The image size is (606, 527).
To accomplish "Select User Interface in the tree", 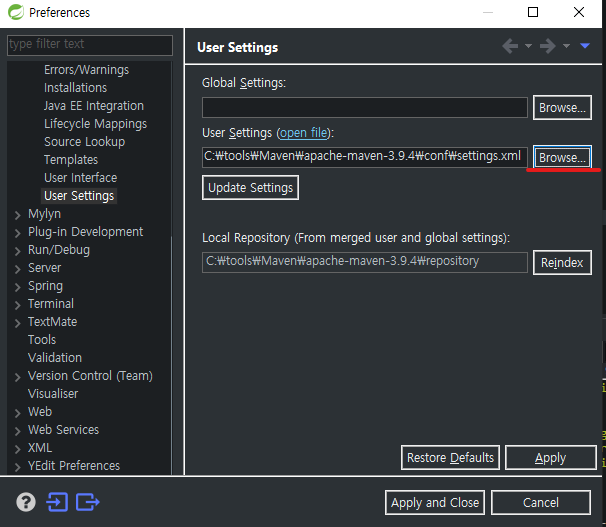I will 80,178.
